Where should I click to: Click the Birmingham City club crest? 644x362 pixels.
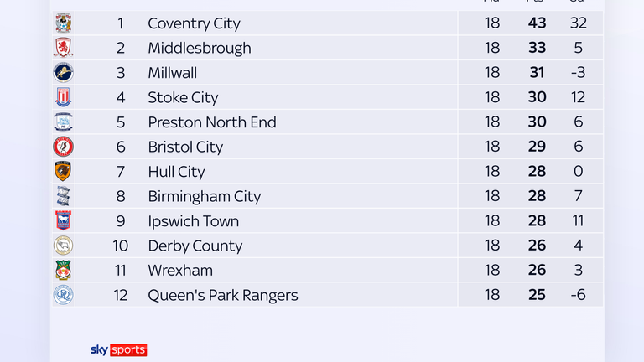click(x=63, y=196)
